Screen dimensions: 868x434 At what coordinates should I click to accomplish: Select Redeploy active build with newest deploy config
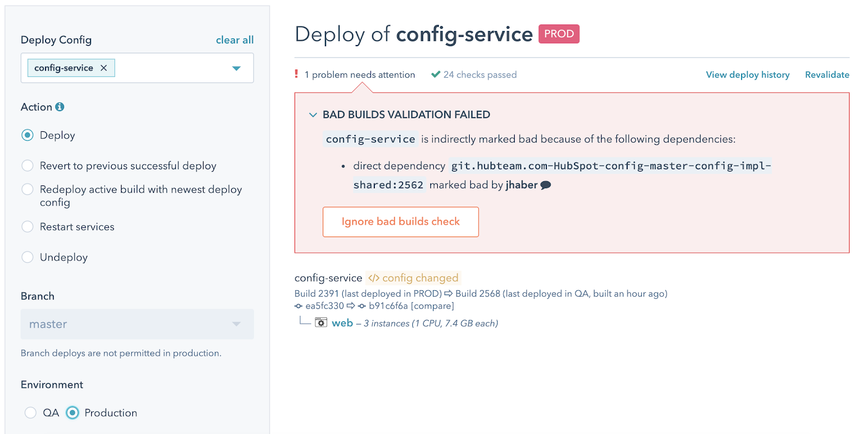pyautogui.click(x=27, y=189)
